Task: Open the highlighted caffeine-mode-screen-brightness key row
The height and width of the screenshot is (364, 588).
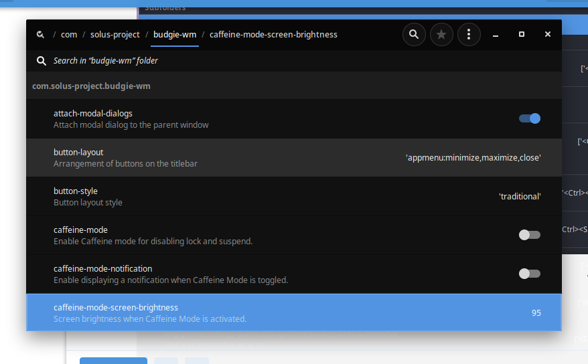Action: click(x=293, y=312)
